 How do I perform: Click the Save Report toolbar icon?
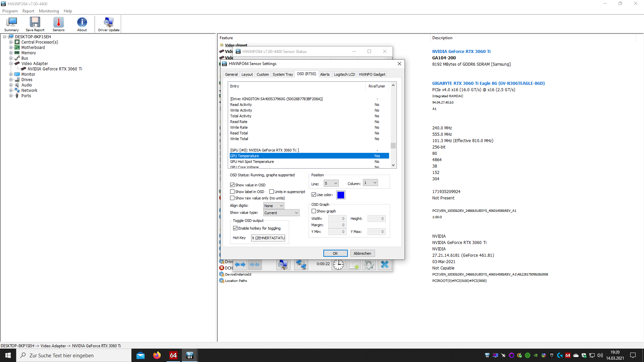[35, 24]
